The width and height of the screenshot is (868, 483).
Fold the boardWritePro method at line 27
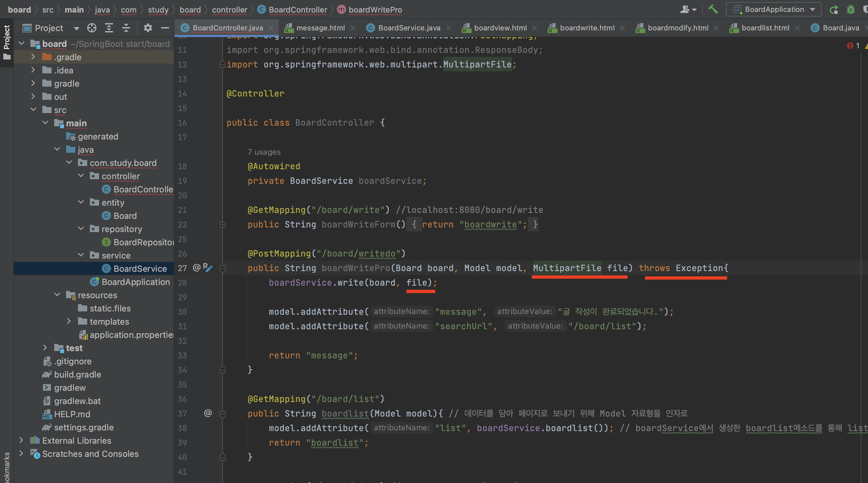click(222, 268)
